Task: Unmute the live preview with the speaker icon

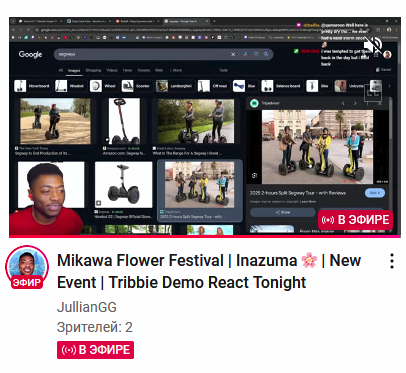Action: (373, 45)
